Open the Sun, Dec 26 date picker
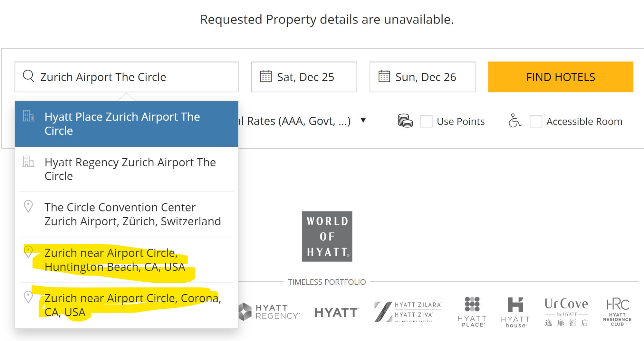The height and width of the screenshot is (341, 644). pyautogui.click(x=422, y=77)
